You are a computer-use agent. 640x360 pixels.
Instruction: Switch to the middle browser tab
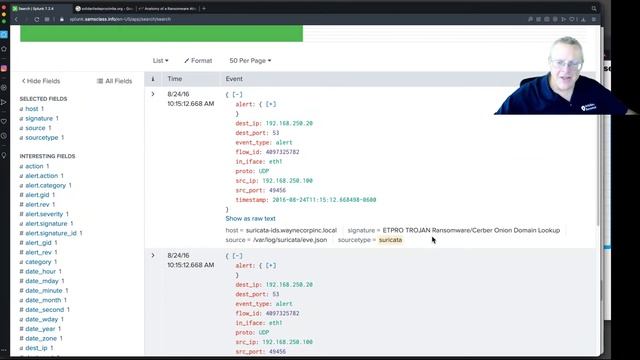pyautogui.click(x=104, y=9)
